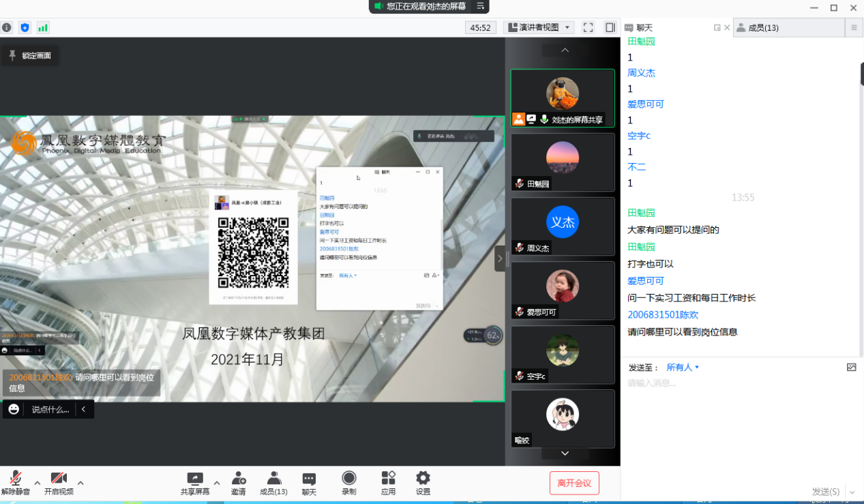
Task: Click sender 周义杰 in the chat panel
Action: 641,73
